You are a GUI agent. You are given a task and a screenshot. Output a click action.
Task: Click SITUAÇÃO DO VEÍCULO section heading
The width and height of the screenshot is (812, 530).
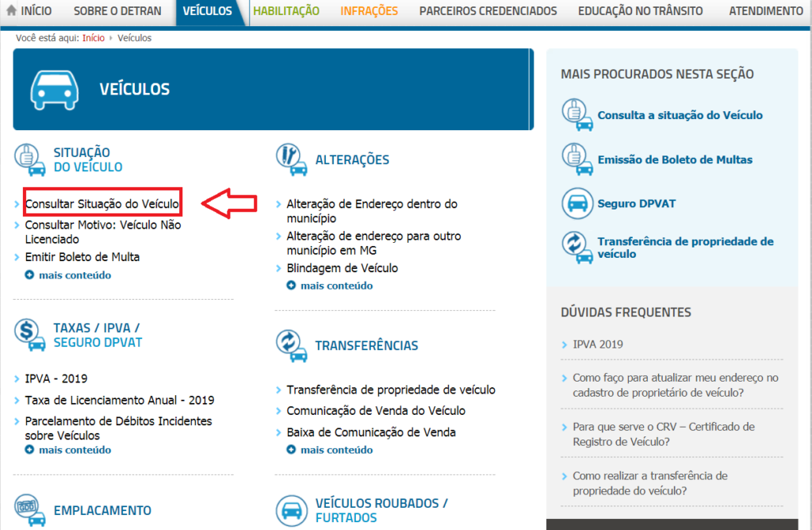coord(87,159)
